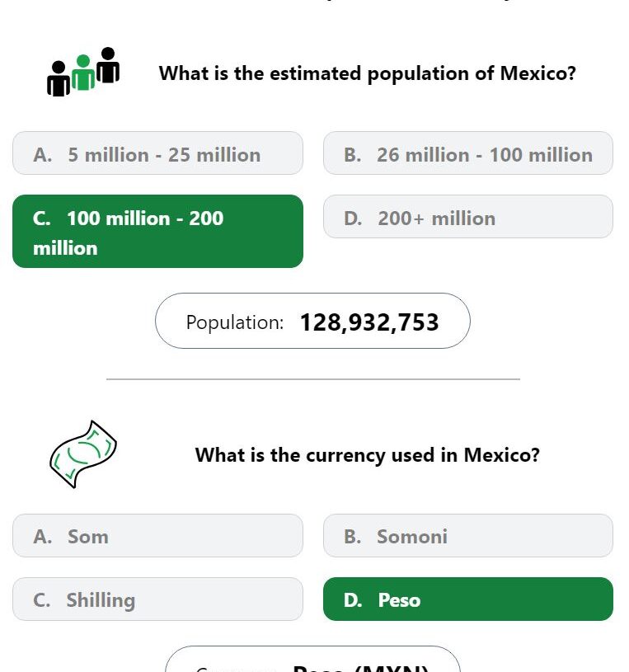Click the partially visible currency result box
The image size is (629, 672).
(x=312, y=659)
